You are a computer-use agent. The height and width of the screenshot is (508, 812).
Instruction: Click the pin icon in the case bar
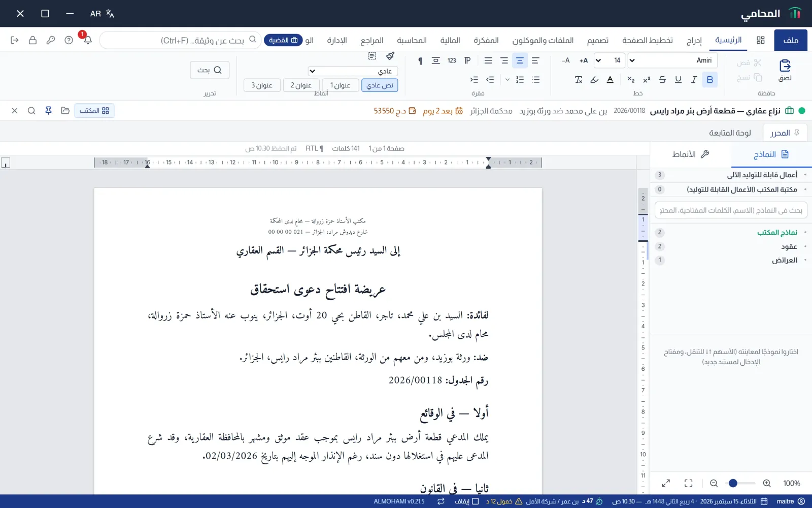[x=48, y=111]
